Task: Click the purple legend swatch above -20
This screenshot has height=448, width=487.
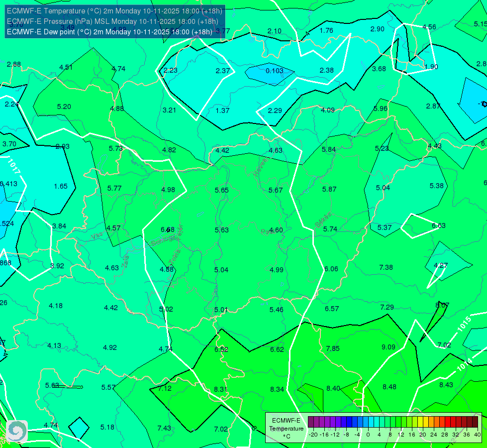Action: click(311, 422)
